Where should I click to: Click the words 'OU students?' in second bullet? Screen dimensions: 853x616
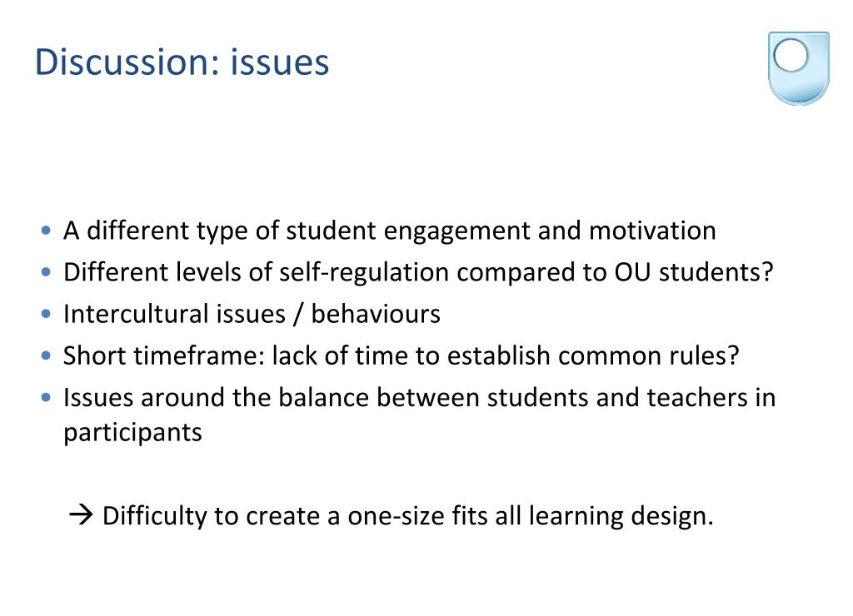tap(694, 272)
